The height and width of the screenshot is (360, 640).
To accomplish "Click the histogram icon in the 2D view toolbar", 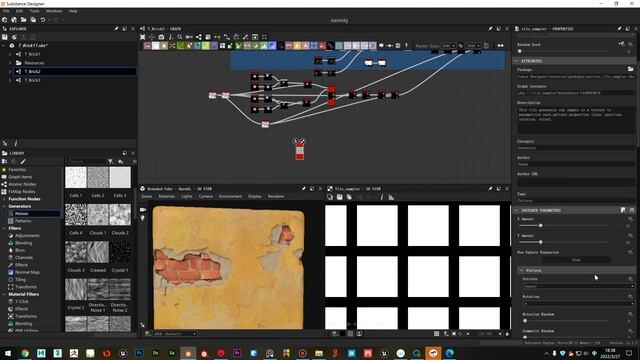I will [391, 197].
